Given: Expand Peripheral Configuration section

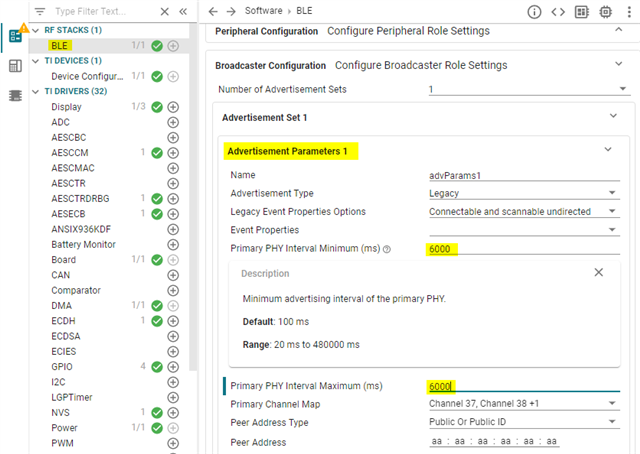Looking at the screenshot, I should coord(618,31).
